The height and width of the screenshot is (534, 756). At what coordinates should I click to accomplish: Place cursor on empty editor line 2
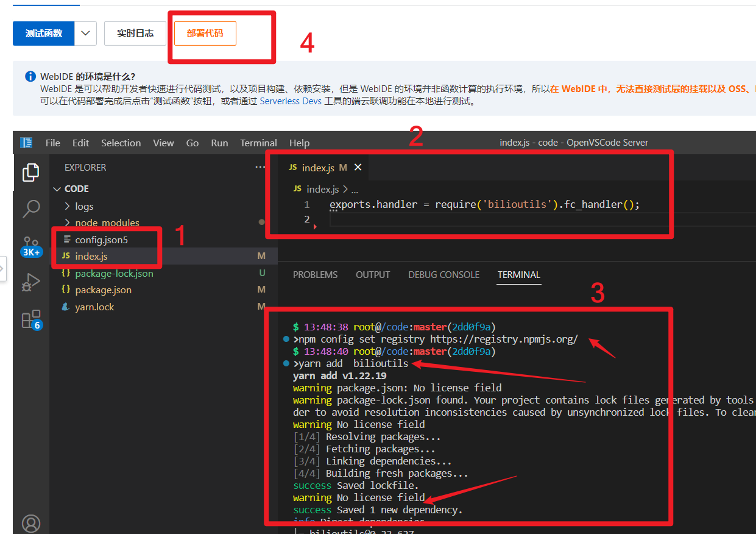point(542,219)
